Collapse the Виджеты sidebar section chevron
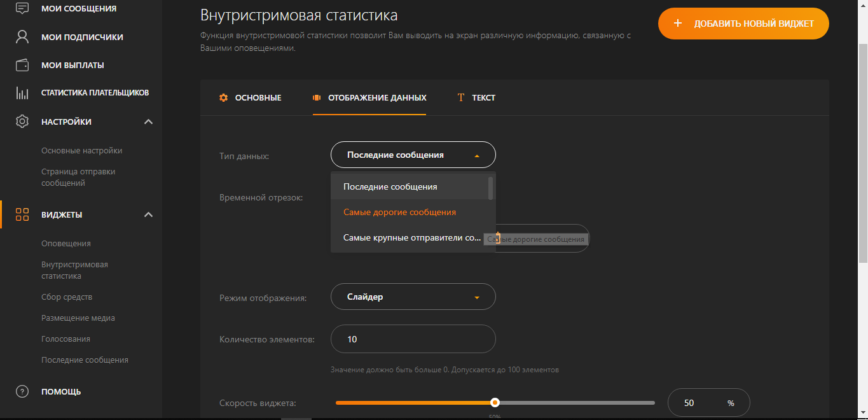 pos(148,214)
